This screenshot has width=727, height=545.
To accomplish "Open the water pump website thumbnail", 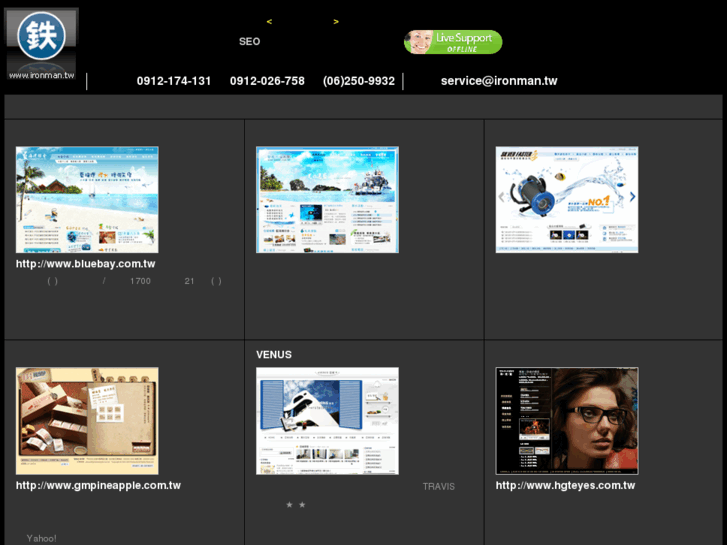I will tap(567, 200).
